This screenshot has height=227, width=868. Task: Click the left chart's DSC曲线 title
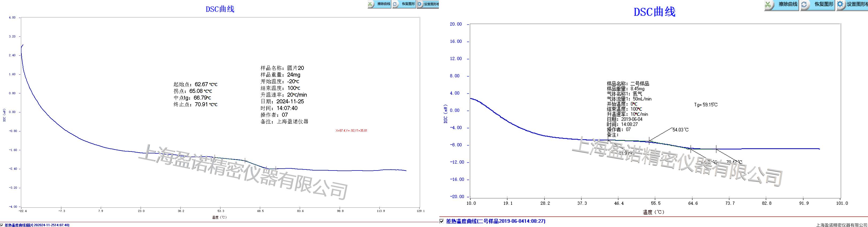coord(220,9)
